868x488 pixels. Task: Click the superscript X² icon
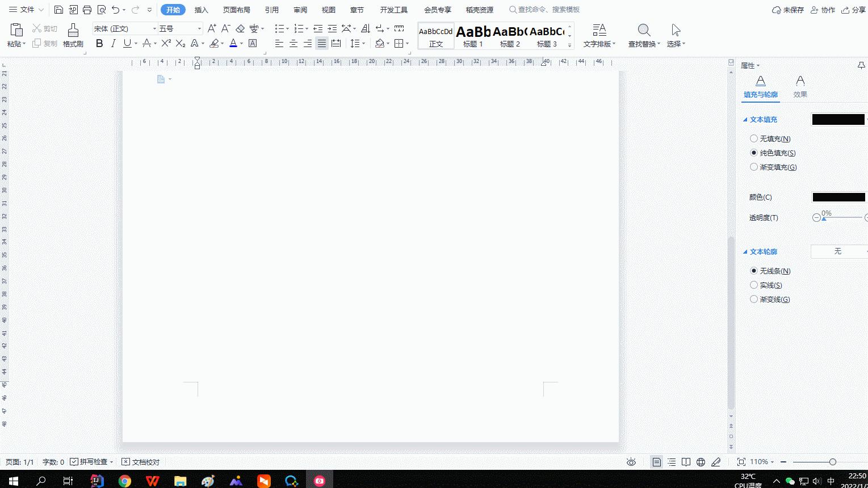(x=166, y=44)
